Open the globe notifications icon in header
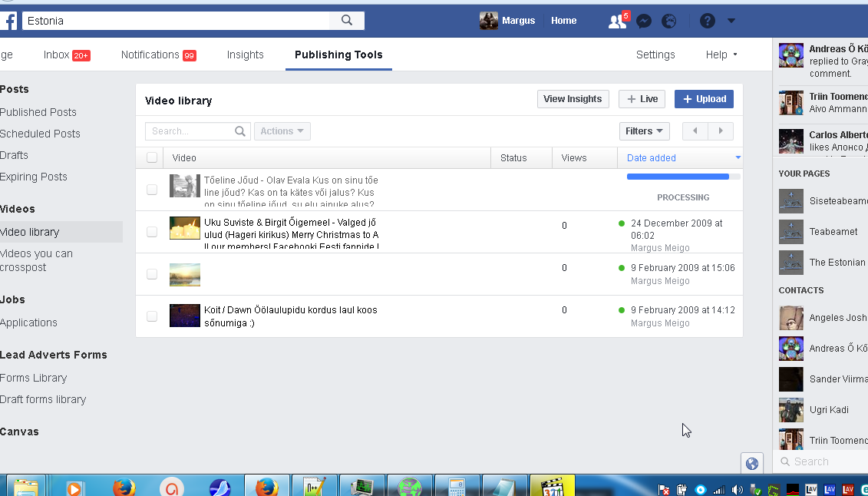The width and height of the screenshot is (868, 496). 669,21
